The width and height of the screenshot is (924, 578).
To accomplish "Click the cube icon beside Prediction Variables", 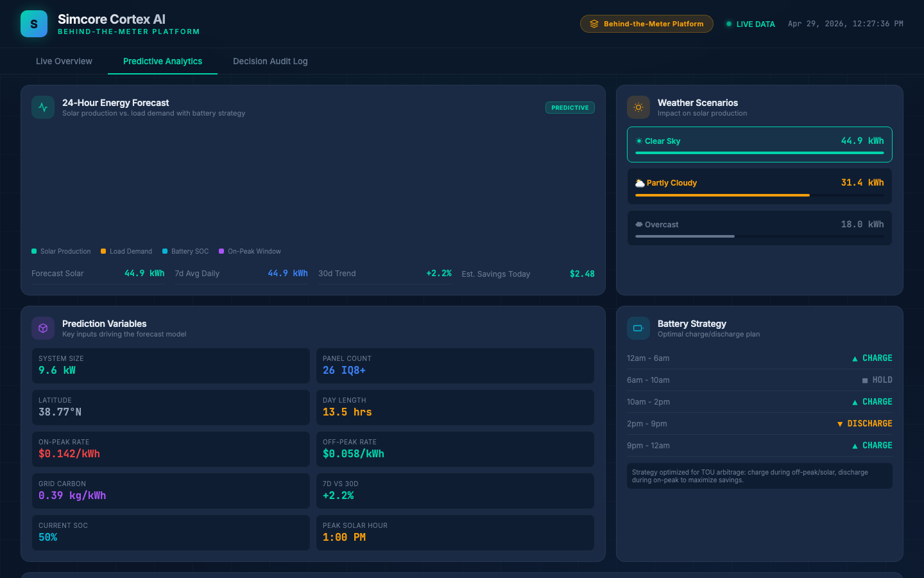I will (x=42, y=328).
